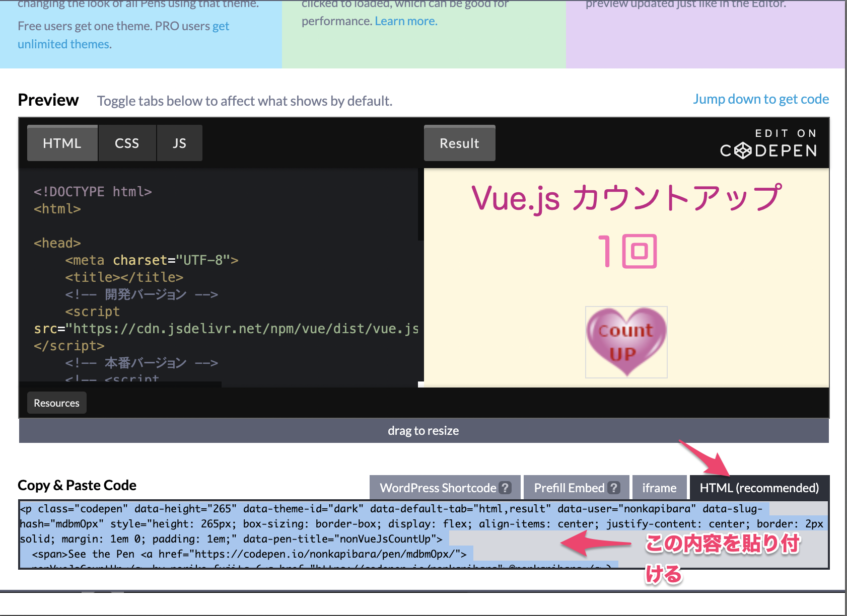This screenshot has height=616, width=847.
Task: Select the Prefill Embed tab
Action: coord(569,487)
